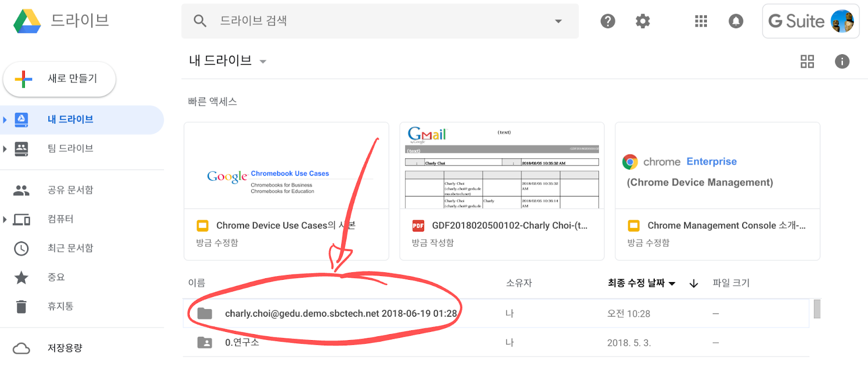The width and height of the screenshot is (868, 365).
Task: Open the help question mark icon
Action: pyautogui.click(x=608, y=21)
